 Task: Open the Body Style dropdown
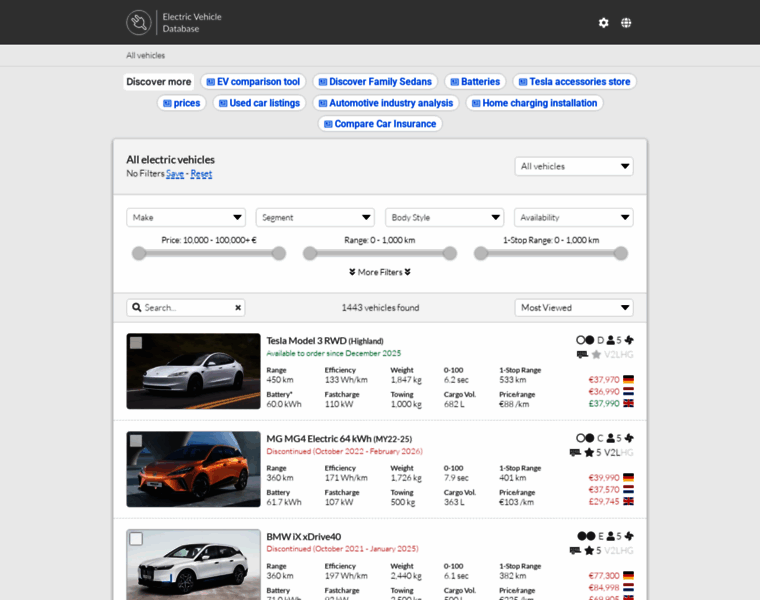(x=444, y=218)
